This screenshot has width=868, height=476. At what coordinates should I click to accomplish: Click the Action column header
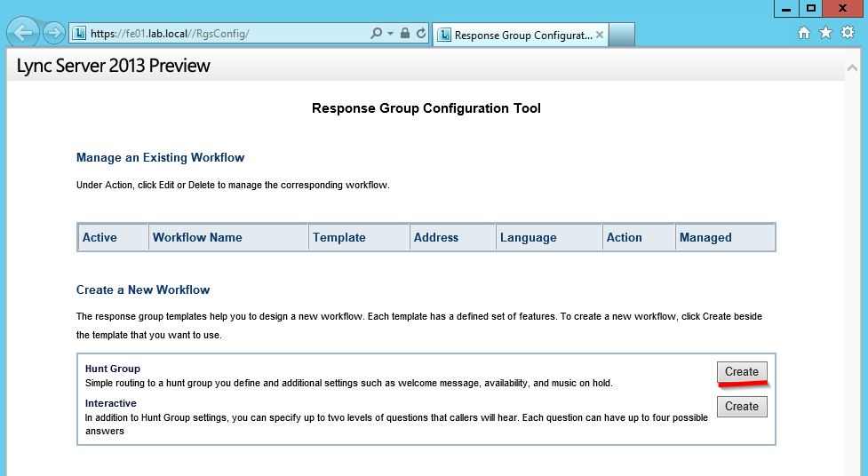tap(639, 237)
